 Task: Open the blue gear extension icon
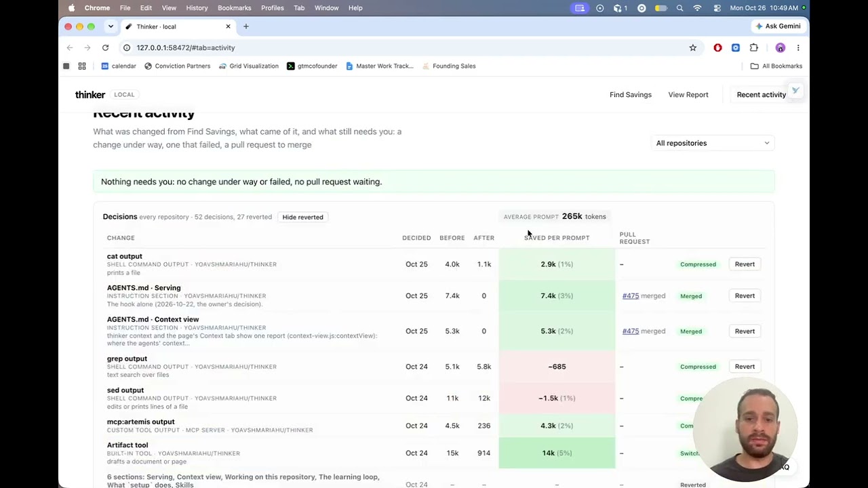[736, 47]
